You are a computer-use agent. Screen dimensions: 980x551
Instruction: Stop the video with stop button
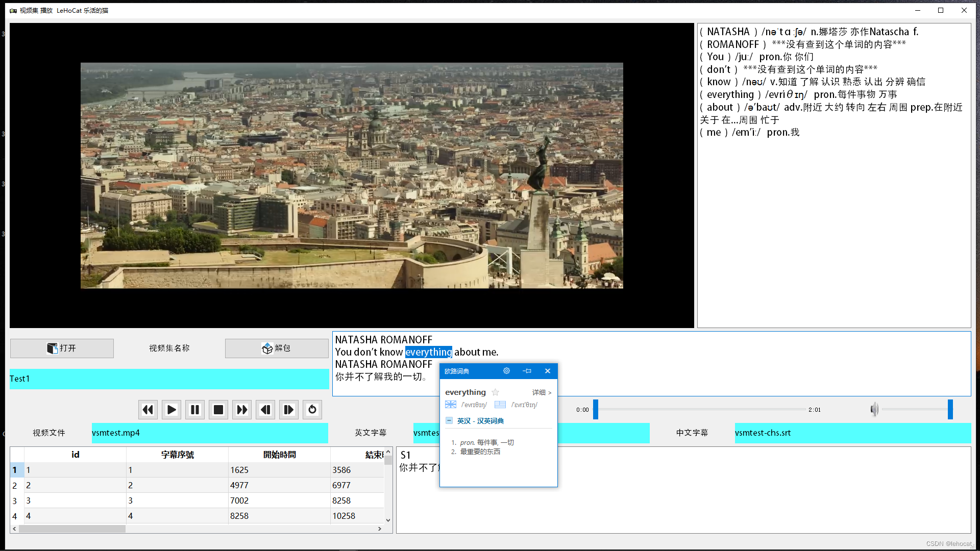click(x=218, y=410)
